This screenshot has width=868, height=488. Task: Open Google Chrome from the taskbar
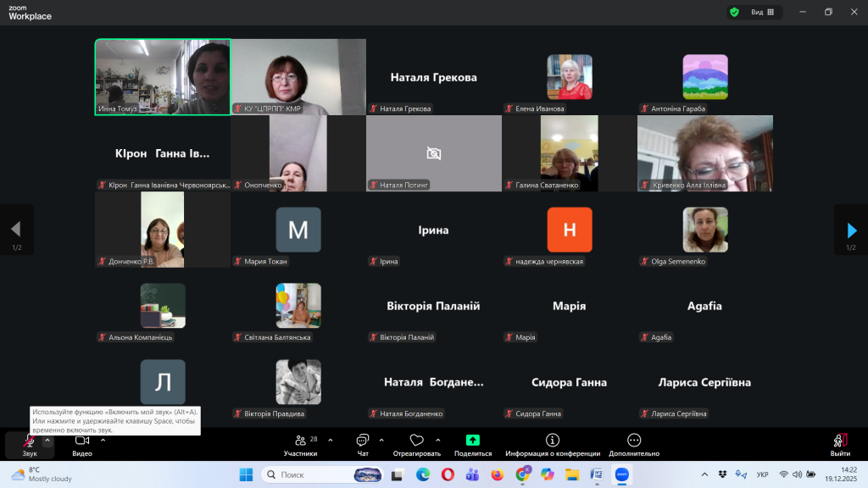pyautogui.click(x=523, y=474)
